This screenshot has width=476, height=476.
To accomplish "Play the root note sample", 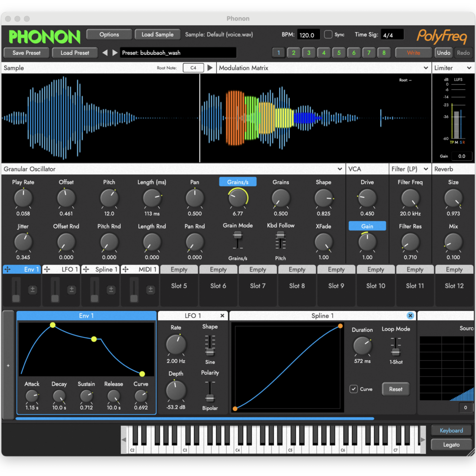I will tap(210, 68).
